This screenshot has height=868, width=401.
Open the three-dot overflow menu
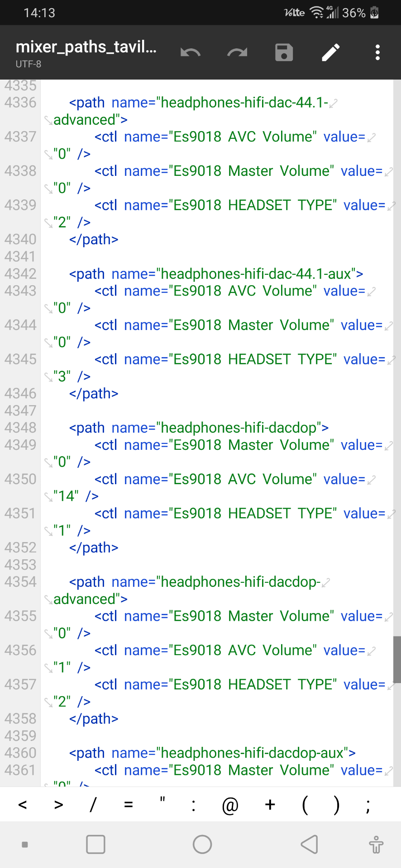coord(377,52)
